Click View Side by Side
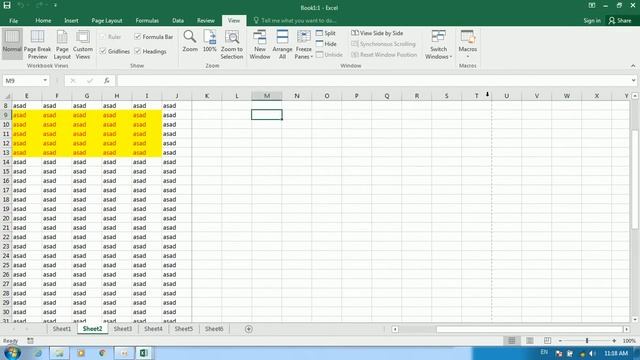The image size is (640, 360). pos(377,33)
